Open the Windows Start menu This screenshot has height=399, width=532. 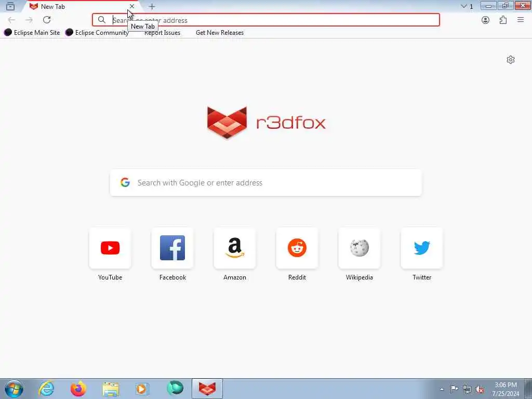(x=14, y=389)
